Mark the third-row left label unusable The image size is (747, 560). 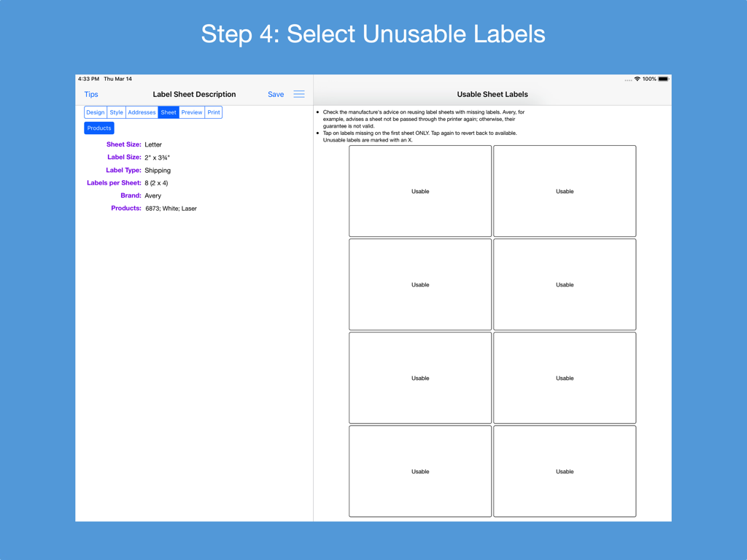point(419,378)
